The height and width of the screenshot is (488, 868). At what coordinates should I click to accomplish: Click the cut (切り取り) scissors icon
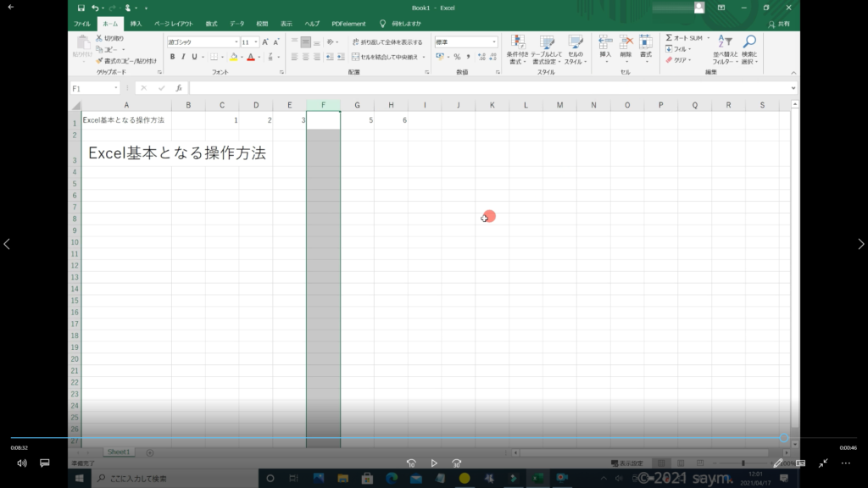tap(99, 38)
